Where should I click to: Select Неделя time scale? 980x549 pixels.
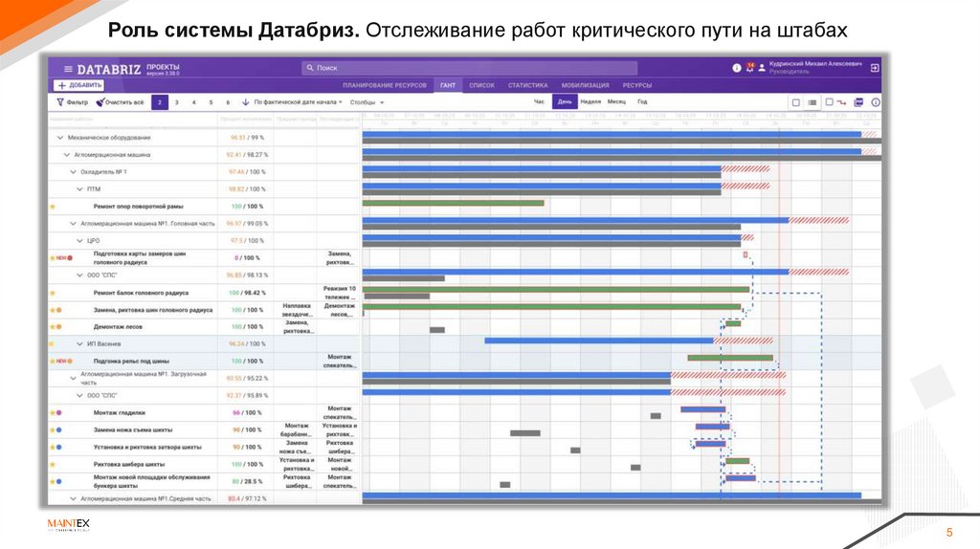tap(590, 101)
